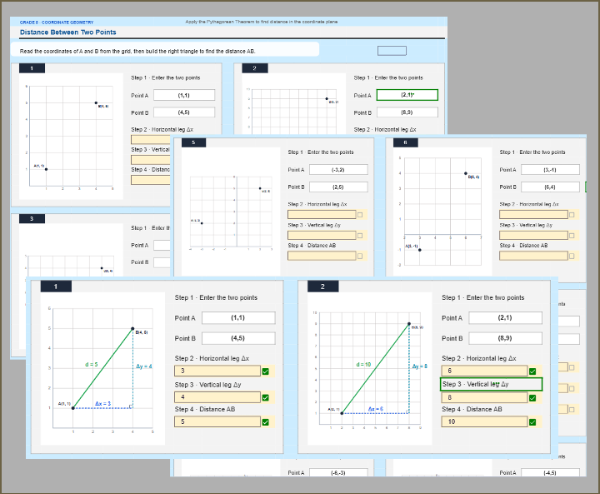Click green check beside Distance AB answer 10
600x494 pixels.
click(x=533, y=422)
